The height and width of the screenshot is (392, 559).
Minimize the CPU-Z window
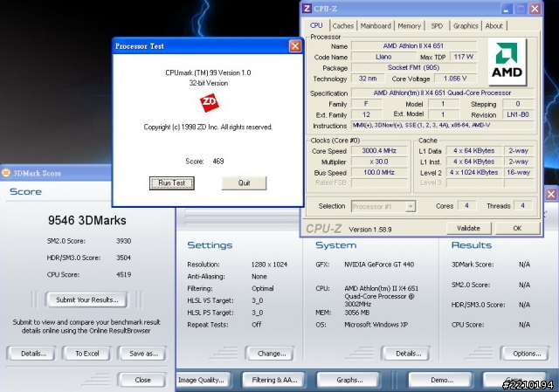(x=507, y=9)
